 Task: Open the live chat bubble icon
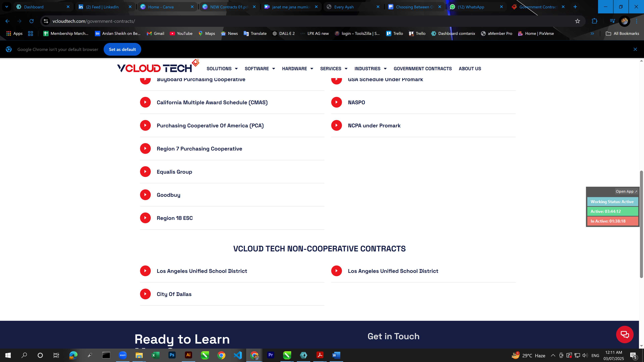pos(625,335)
